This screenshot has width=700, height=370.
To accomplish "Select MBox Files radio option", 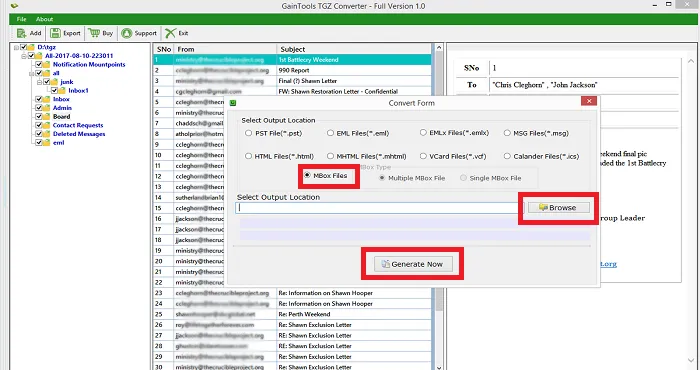I will 307,176.
